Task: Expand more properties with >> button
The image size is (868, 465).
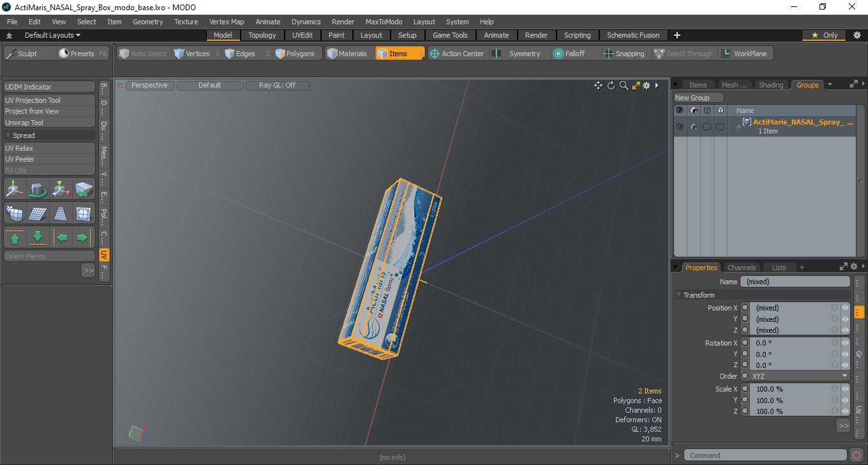Action: click(843, 425)
